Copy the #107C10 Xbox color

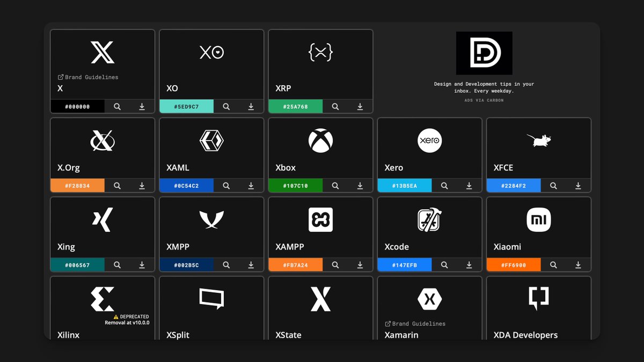pyautogui.click(x=296, y=186)
